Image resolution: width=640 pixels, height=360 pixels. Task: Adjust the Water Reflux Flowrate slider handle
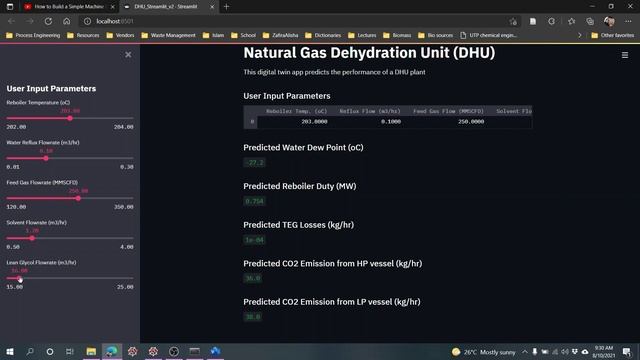(46, 158)
